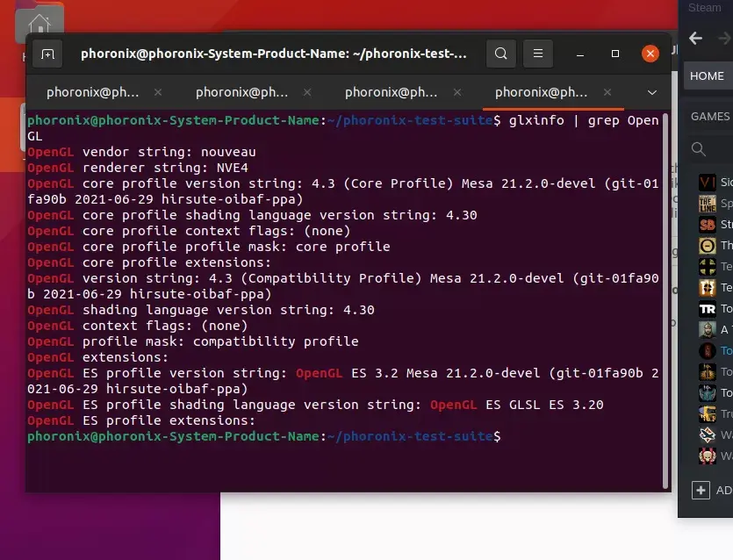Expand the terminal tab list chevron

pyautogui.click(x=651, y=92)
